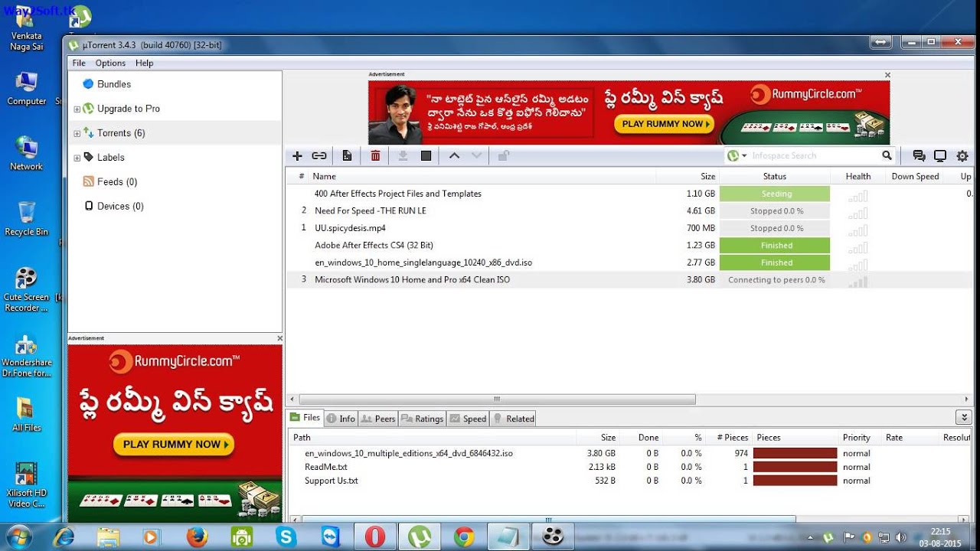The image size is (980, 551).
Task: Select Microsoft Windows 10 Home and Pro torrent
Action: coord(412,280)
